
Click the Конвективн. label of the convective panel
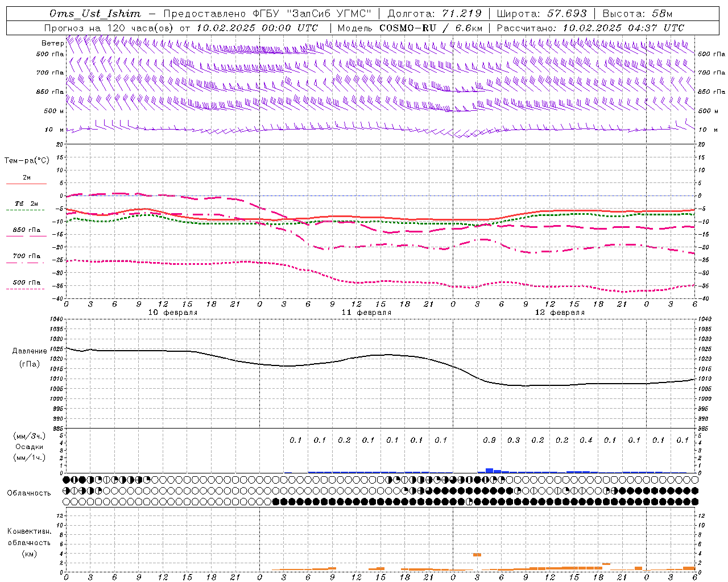[x=29, y=531]
